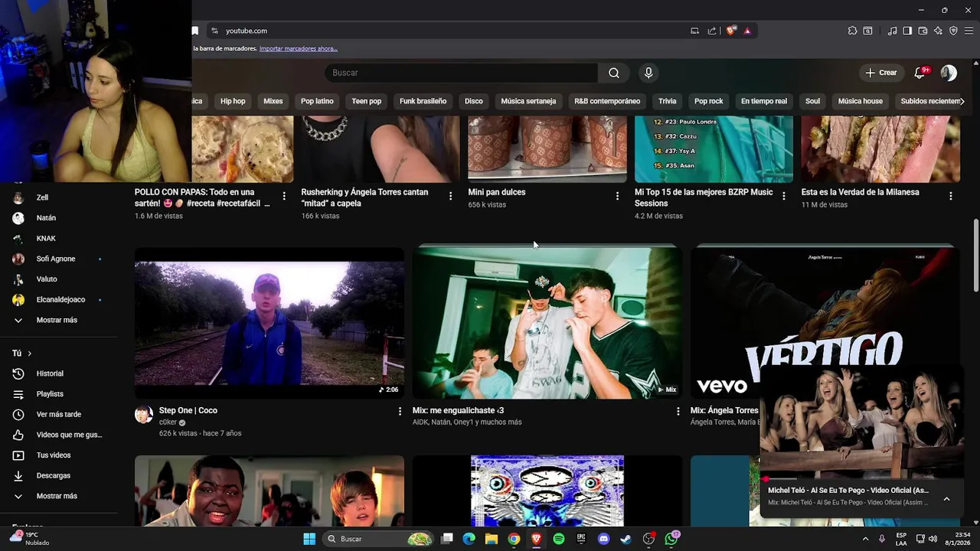Image resolution: width=980 pixels, height=551 pixels.
Task: Click the YouTube Buscar search field
Action: (461, 73)
